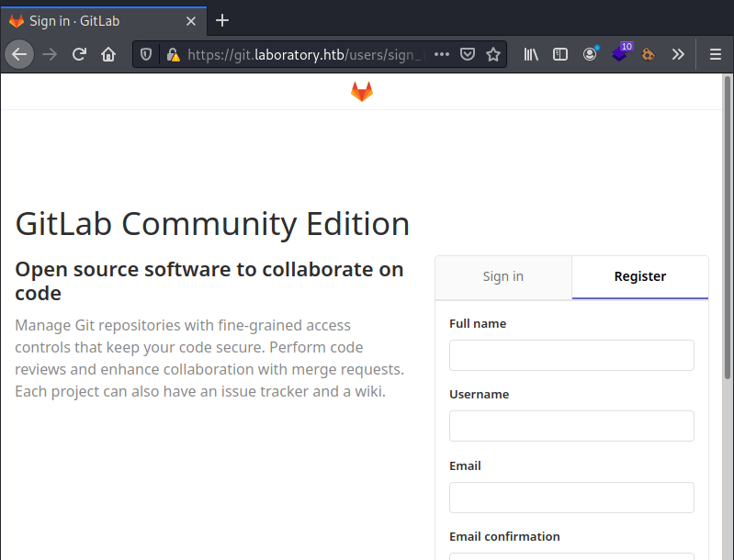Open the Firefox hamburger application menu

(x=715, y=55)
